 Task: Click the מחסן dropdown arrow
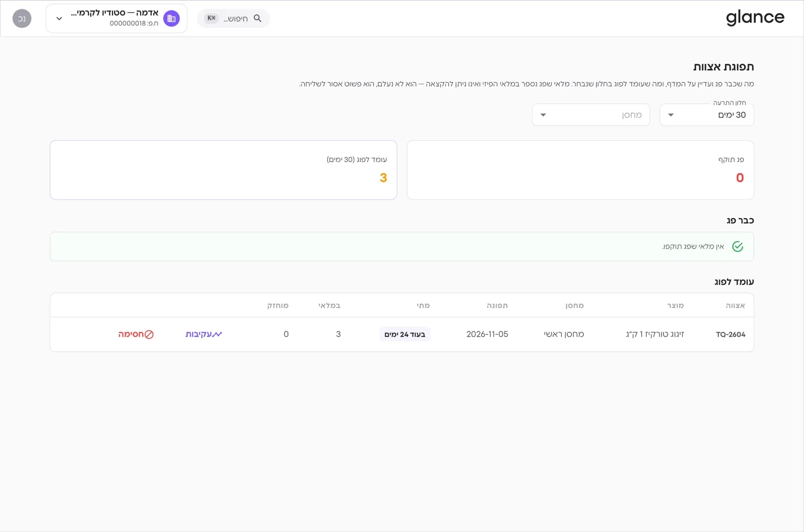click(543, 115)
